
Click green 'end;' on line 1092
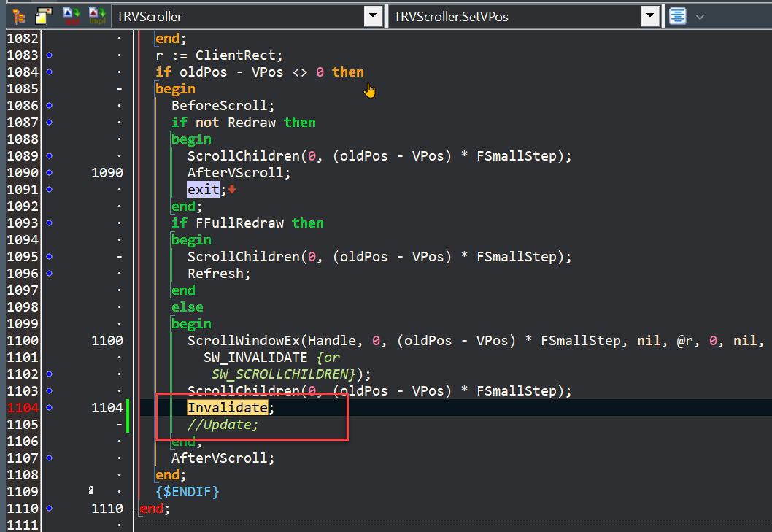click(x=187, y=207)
